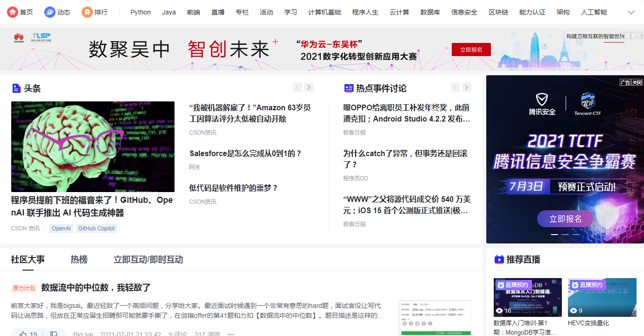
Task: Open the 学习 category
Action: [x=291, y=12]
